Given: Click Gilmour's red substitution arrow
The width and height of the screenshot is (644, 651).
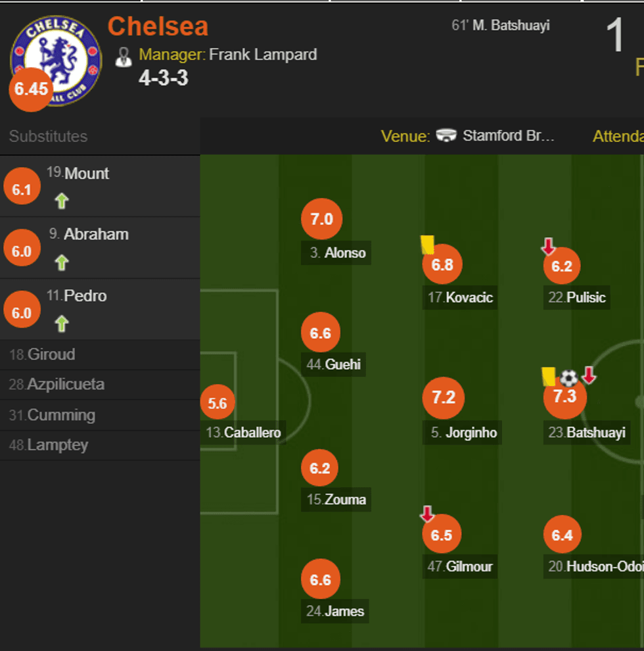Looking at the screenshot, I should [x=427, y=514].
